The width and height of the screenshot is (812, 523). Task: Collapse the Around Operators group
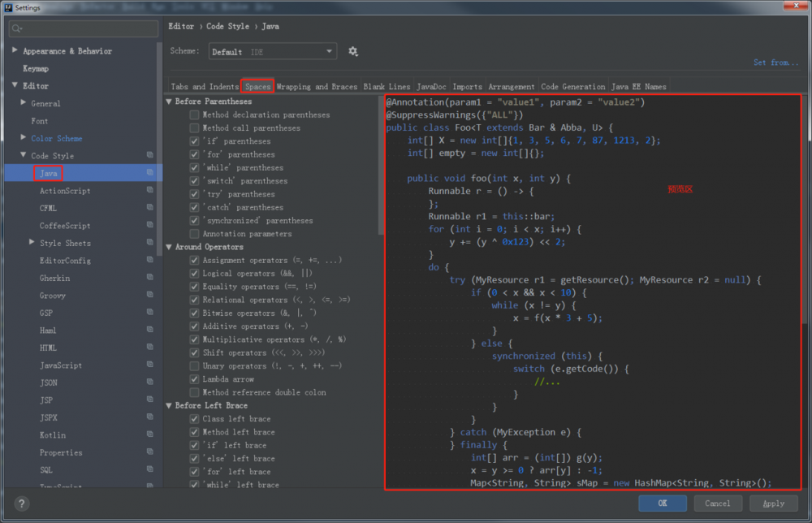point(169,247)
